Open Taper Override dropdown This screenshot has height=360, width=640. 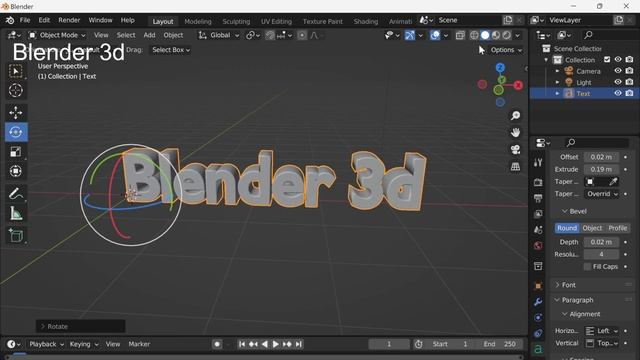[x=602, y=194]
